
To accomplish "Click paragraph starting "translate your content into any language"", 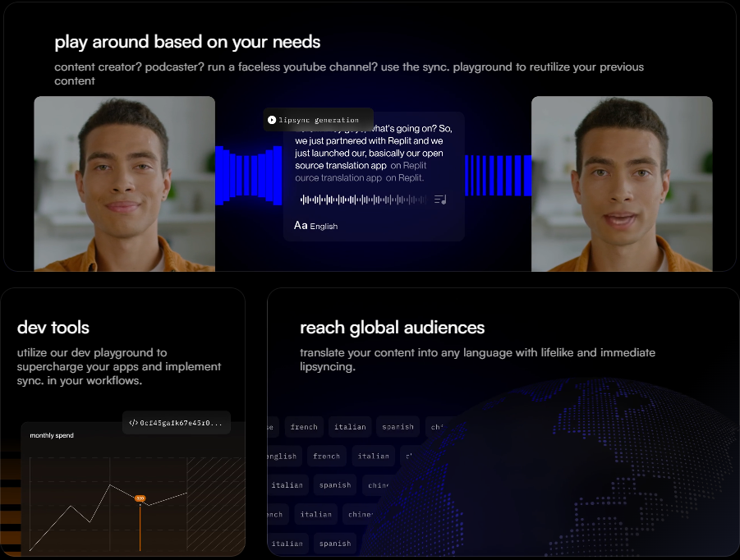I will (x=478, y=360).
